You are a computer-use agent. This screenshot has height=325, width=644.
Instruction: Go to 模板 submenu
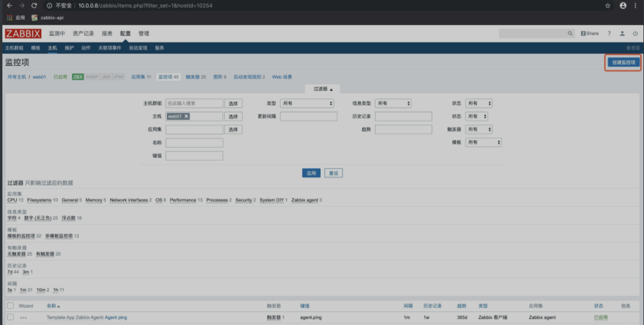[36, 48]
